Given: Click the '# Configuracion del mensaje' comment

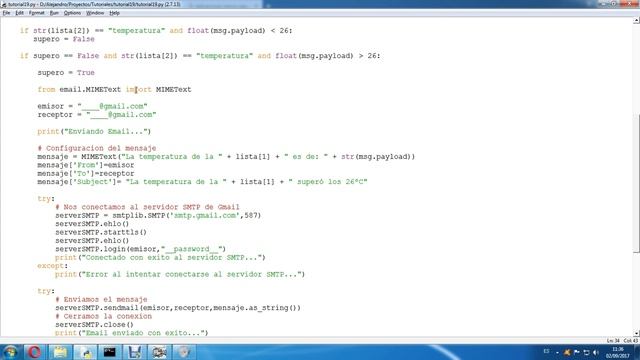Looking at the screenshot, I should (97, 148).
